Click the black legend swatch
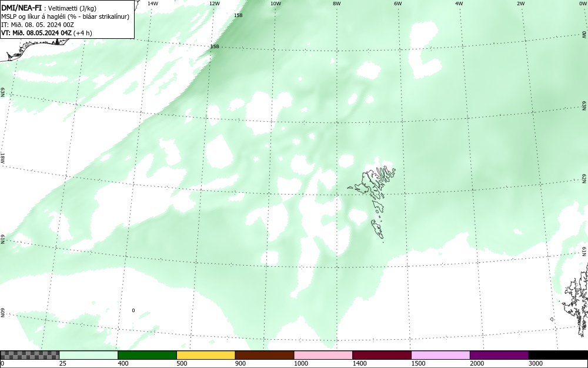This screenshot has height=368, width=588. [x=558, y=355]
